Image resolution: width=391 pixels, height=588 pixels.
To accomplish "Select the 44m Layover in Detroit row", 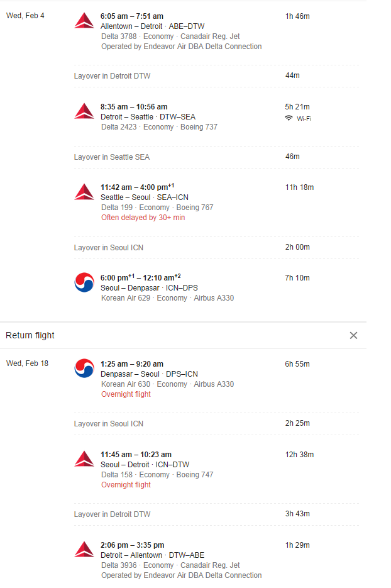I will coord(216,75).
